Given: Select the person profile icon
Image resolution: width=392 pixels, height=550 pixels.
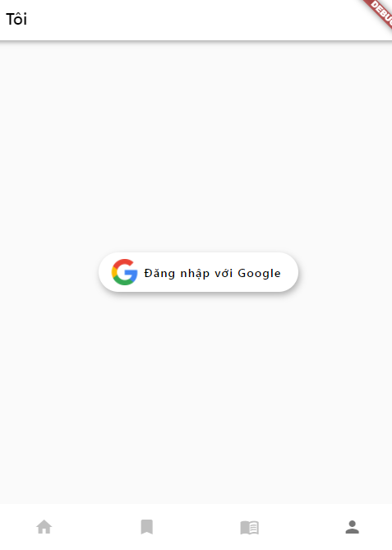Looking at the screenshot, I should pyautogui.click(x=352, y=527).
